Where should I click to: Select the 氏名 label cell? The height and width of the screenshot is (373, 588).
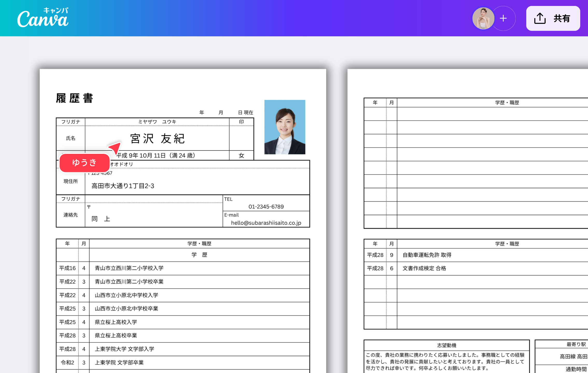coord(71,138)
